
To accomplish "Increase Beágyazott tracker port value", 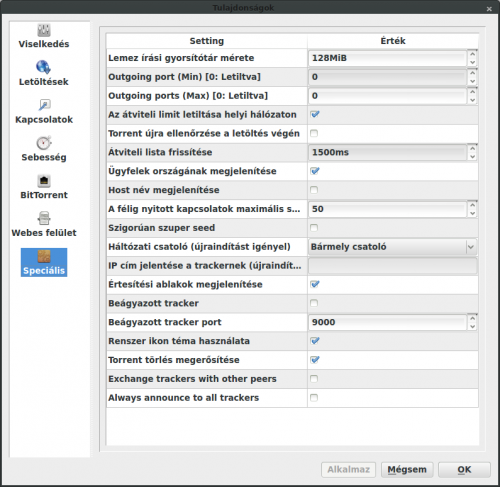I will (x=472, y=318).
